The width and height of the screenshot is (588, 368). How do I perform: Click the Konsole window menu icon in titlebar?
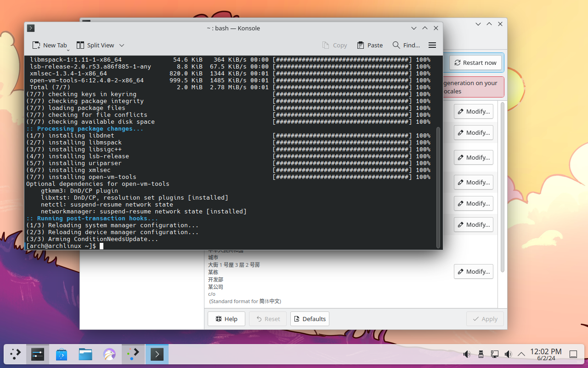[x=31, y=28]
